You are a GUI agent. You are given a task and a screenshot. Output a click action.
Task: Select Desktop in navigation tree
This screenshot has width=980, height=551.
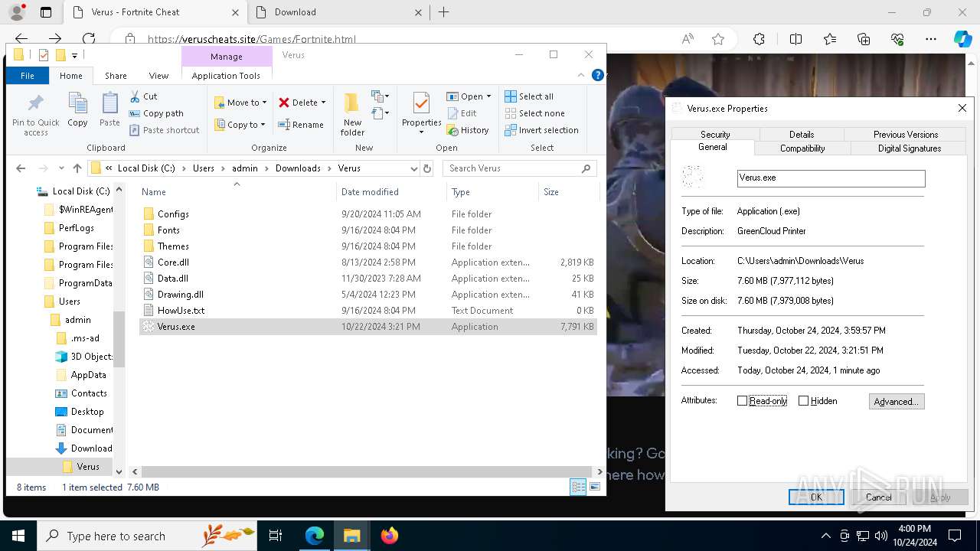point(87,412)
